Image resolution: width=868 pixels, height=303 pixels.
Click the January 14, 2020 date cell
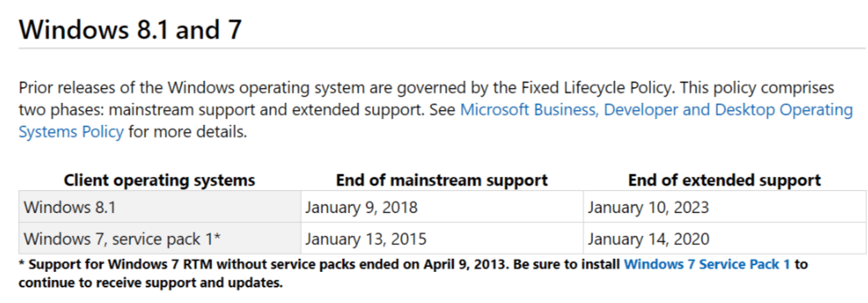coord(724,238)
